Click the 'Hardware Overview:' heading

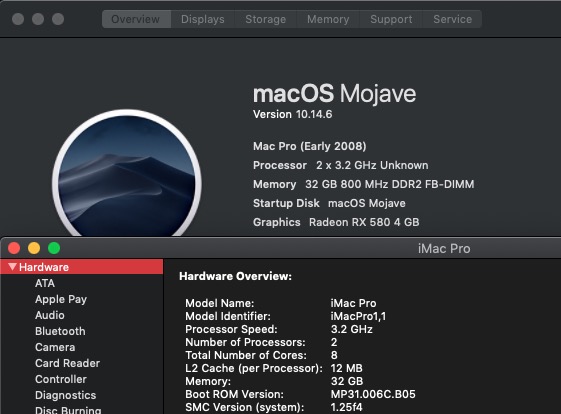(x=235, y=276)
